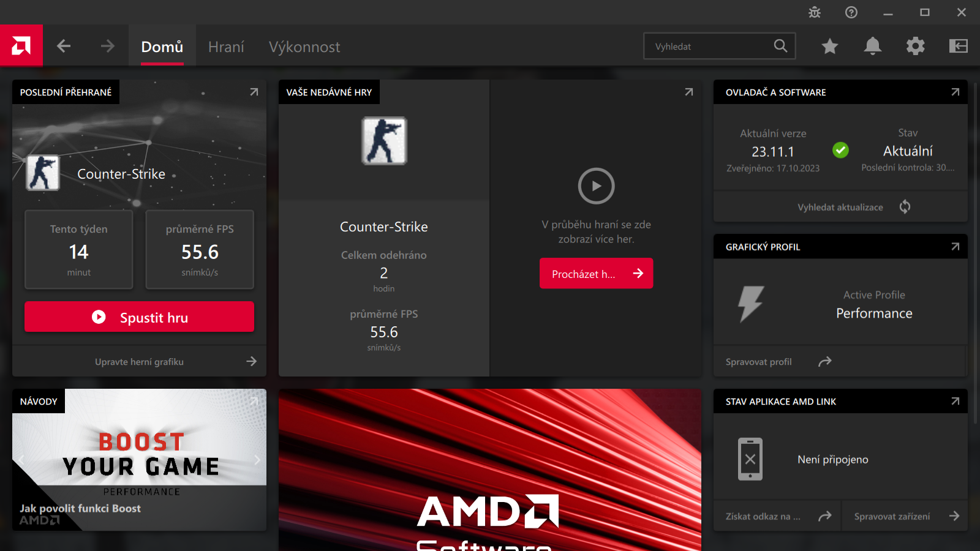
Task: Open Upravte herní grafiku link
Action: click(140, 362)
